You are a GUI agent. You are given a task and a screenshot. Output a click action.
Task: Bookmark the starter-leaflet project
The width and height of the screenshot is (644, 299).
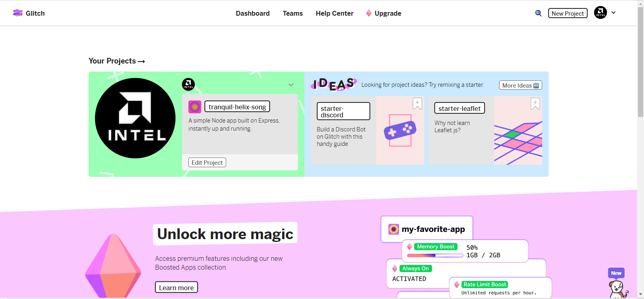pos(535,104)
